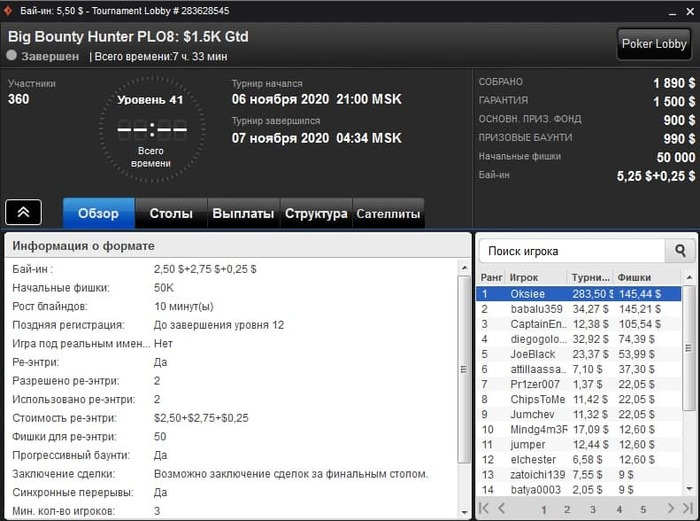Select player JoeBlack row
Viewport: 700px width, 521px height.
tap(579, 354)
